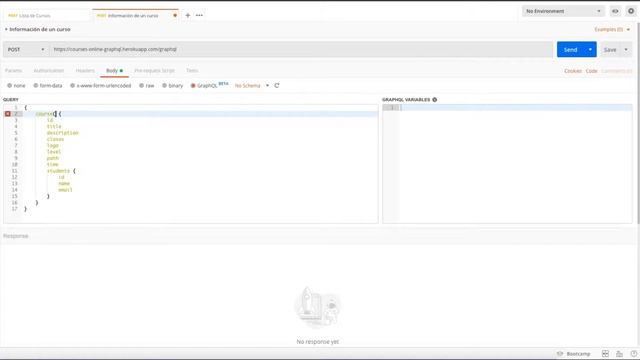The height and width of the screenshot is (360, 640).
Task: Click the 'title' field in query
Action: tap(54, 127)
